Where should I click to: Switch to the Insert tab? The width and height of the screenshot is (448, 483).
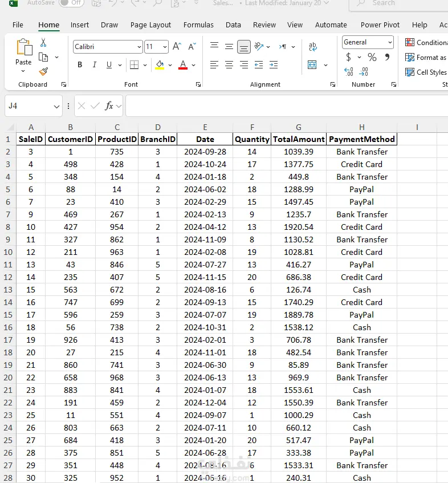79,25
